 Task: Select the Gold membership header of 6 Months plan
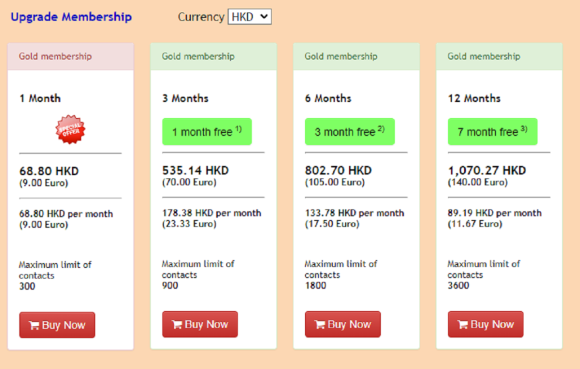point(356,56)
